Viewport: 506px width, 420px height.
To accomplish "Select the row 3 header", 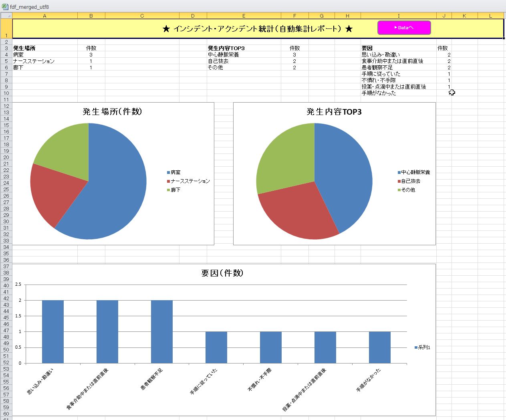I will pyautogui.click(x=6, y=48).
